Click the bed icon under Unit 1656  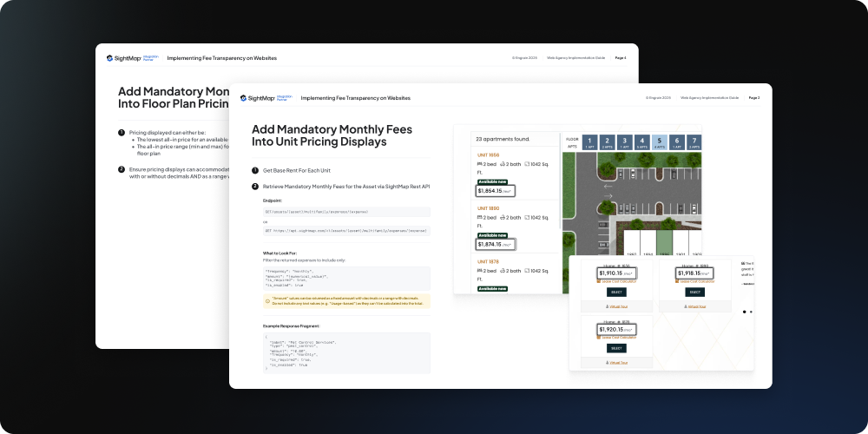tap(480, 163)
